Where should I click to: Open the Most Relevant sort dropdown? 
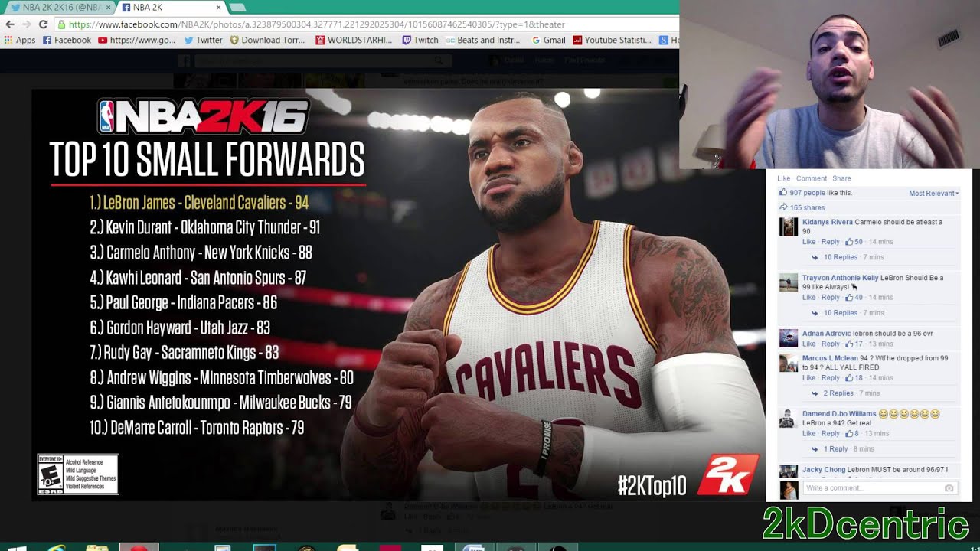933,194
